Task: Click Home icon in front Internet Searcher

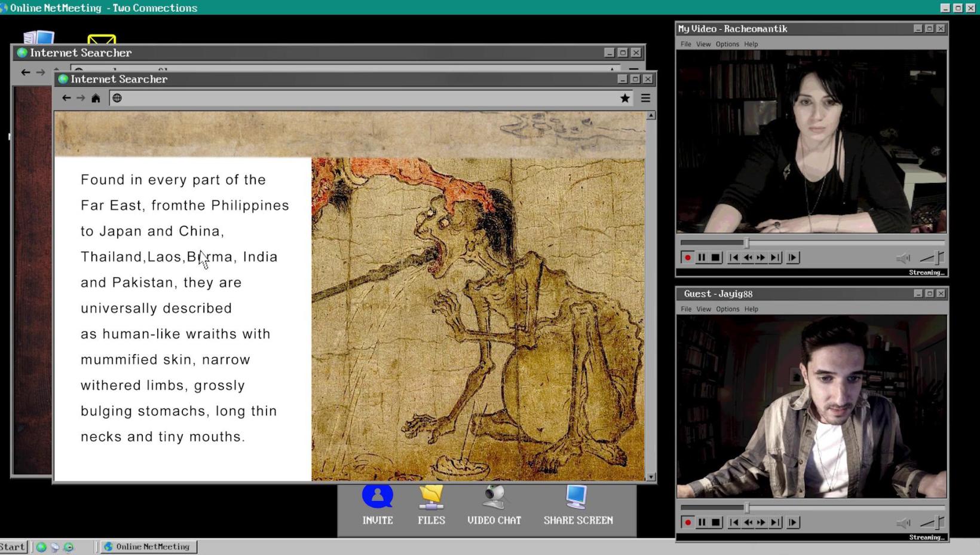Action: pos(96,98)
